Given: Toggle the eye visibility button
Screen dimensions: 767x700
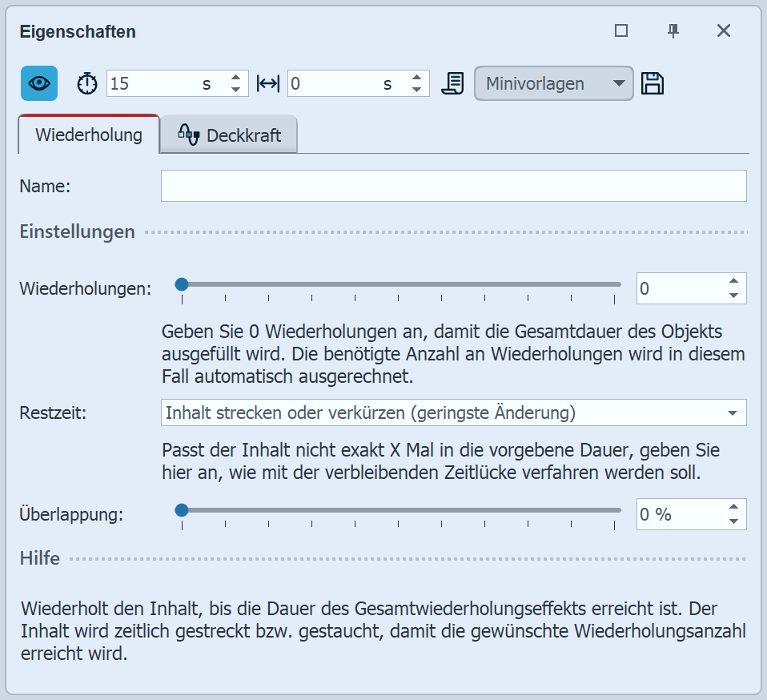Looking at the screenshot, I should 39,83.
